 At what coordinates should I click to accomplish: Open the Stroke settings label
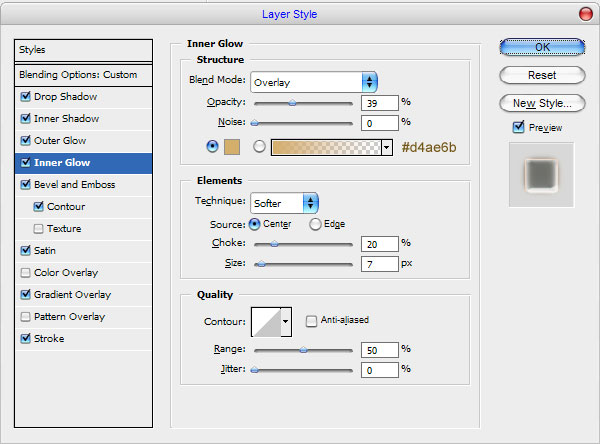[x=49, y=339]
